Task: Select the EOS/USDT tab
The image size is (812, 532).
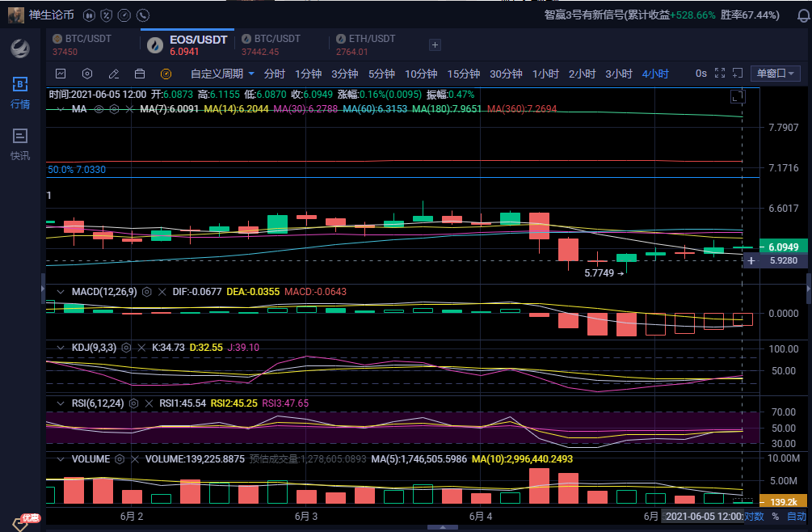Action: coord(187,45)
